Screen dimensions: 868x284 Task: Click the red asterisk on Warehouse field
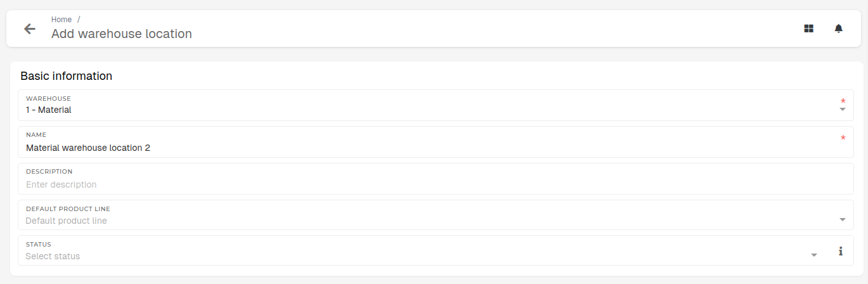843,101
